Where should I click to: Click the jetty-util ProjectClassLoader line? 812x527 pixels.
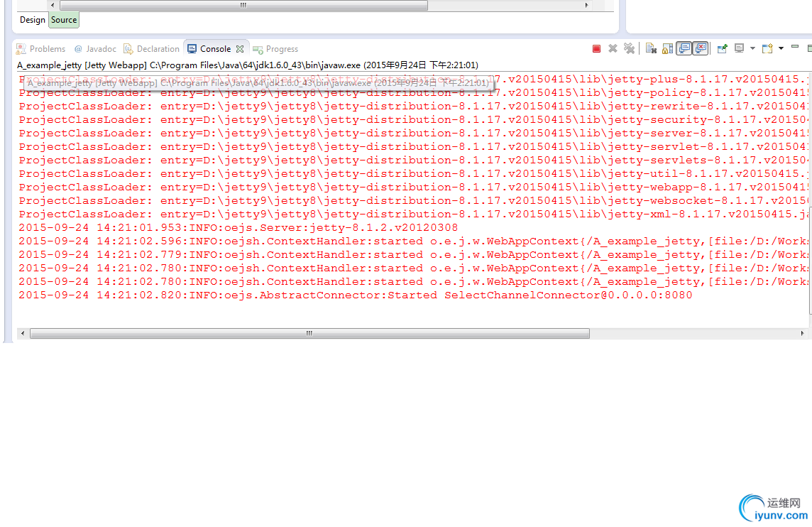(413, 173)
